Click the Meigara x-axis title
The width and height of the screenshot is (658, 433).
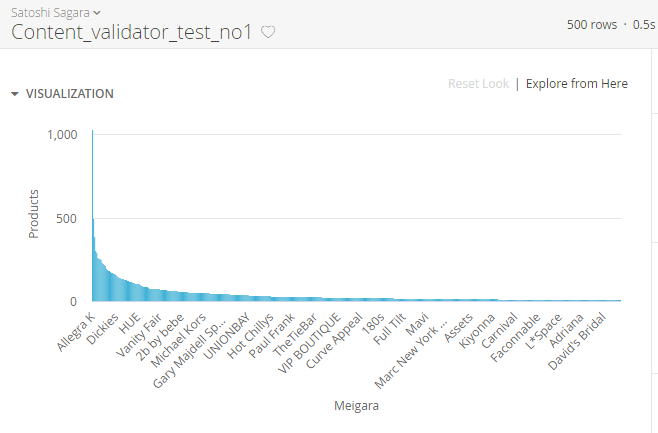(x=357, y=406)
